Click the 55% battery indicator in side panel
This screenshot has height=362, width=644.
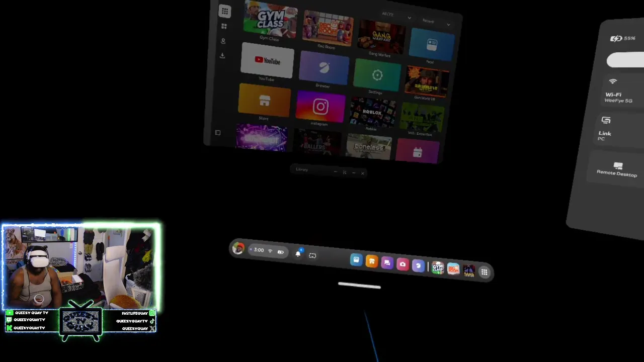pos(623,38)
